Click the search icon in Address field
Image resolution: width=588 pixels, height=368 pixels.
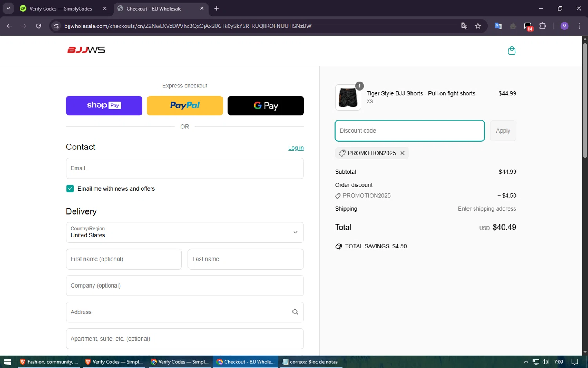295,312
